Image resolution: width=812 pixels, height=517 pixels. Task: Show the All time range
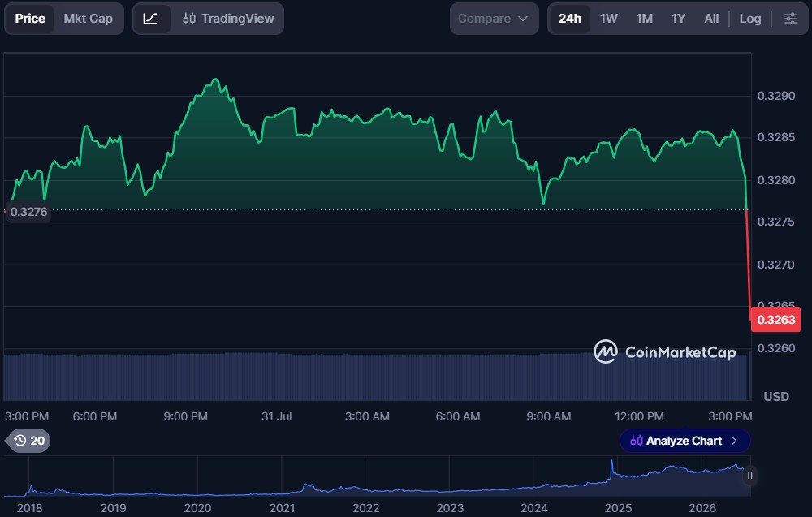pyautogui.click(x=711, y=19)
